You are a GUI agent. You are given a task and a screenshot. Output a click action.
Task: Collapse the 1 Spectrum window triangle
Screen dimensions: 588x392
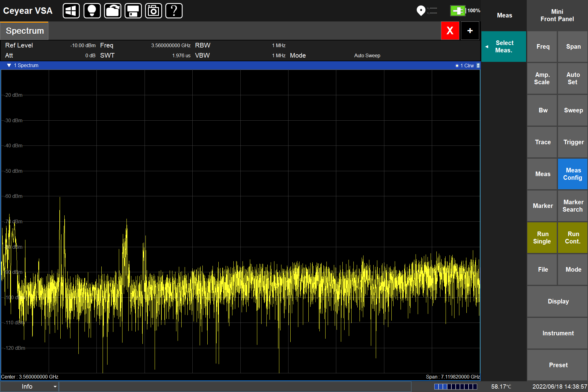9,66
